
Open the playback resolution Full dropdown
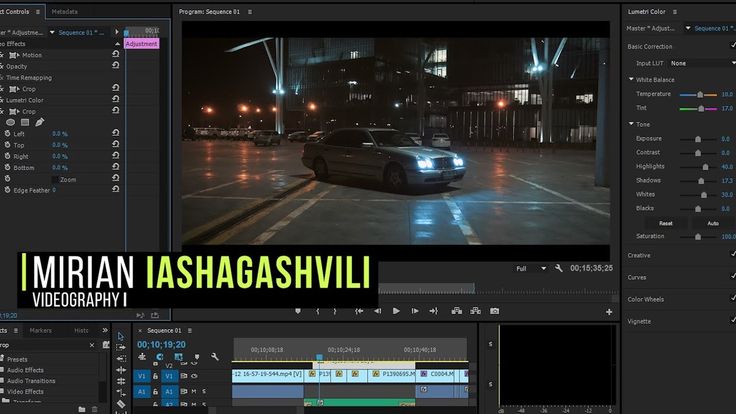click(x=531, y=268)
